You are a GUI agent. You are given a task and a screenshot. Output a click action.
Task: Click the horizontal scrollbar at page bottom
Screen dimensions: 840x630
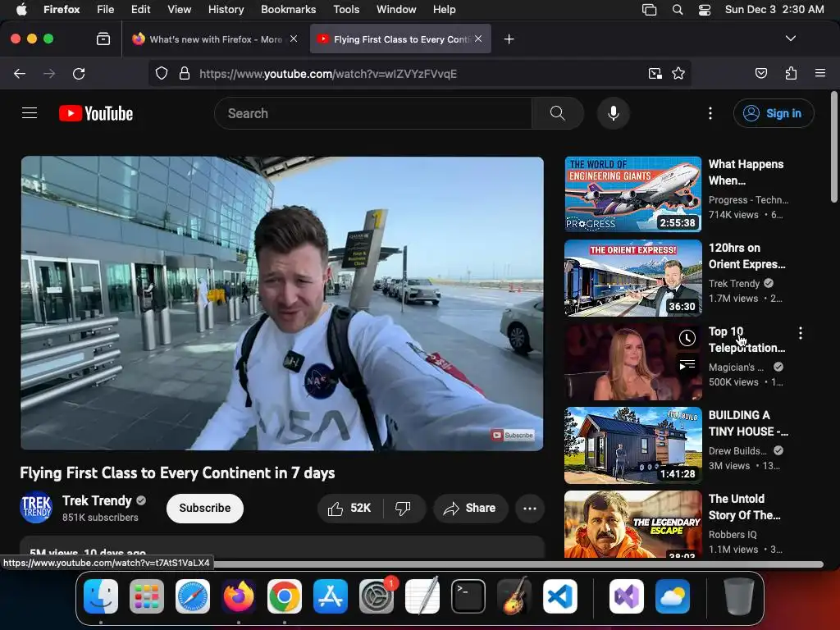518,564
